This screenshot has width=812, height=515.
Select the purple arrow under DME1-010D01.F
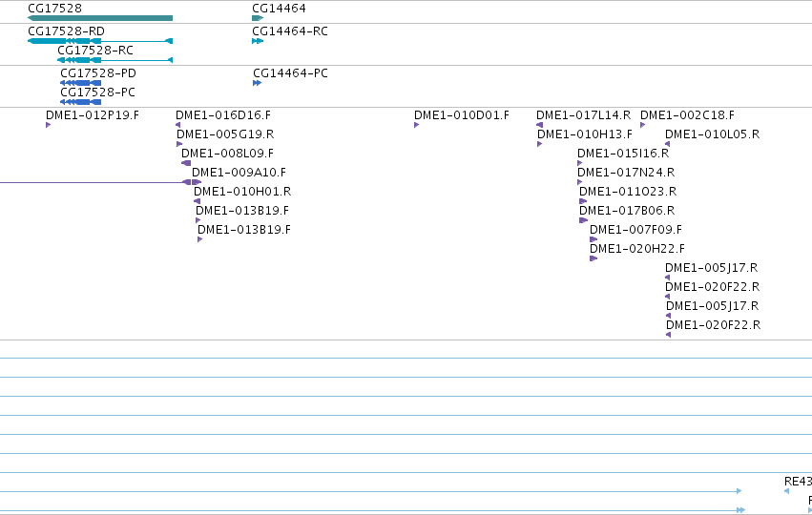[x=416, y=125]
